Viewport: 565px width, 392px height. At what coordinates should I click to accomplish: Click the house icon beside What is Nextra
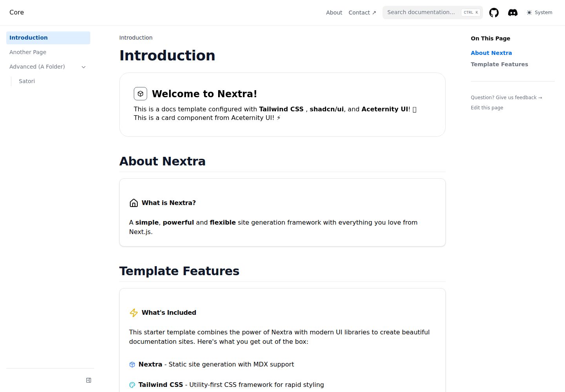click(134, 203)
